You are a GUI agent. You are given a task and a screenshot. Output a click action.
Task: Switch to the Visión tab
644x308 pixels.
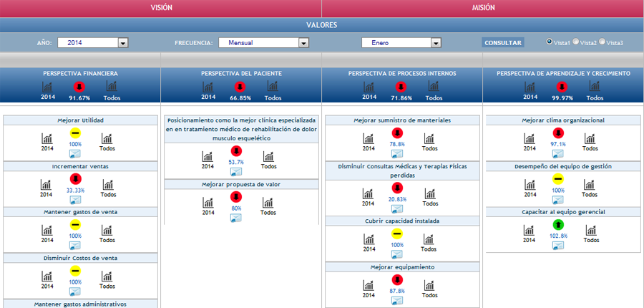click(x=161, y=8)
